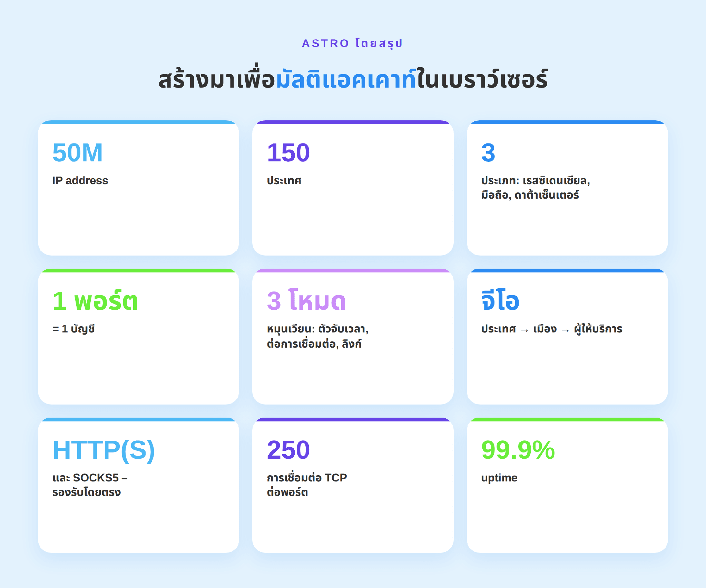The image size is (706, 588).
Task: Select the จีโอ targeting heading
Action: (500, 300)
